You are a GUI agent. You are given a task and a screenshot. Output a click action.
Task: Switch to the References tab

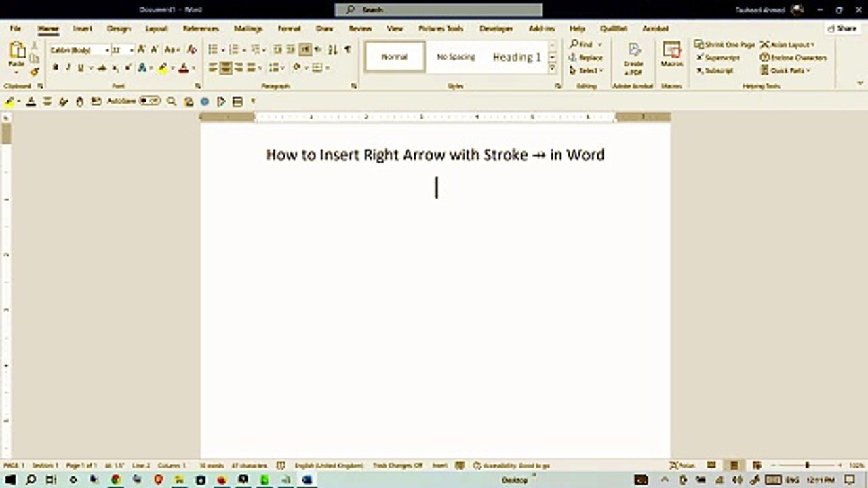[x=201, y=28]
